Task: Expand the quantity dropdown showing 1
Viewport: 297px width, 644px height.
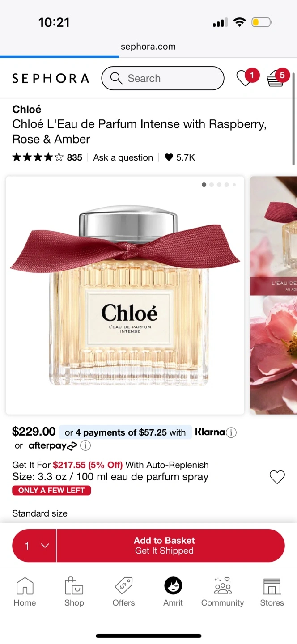Action: (x=34, y=546)
